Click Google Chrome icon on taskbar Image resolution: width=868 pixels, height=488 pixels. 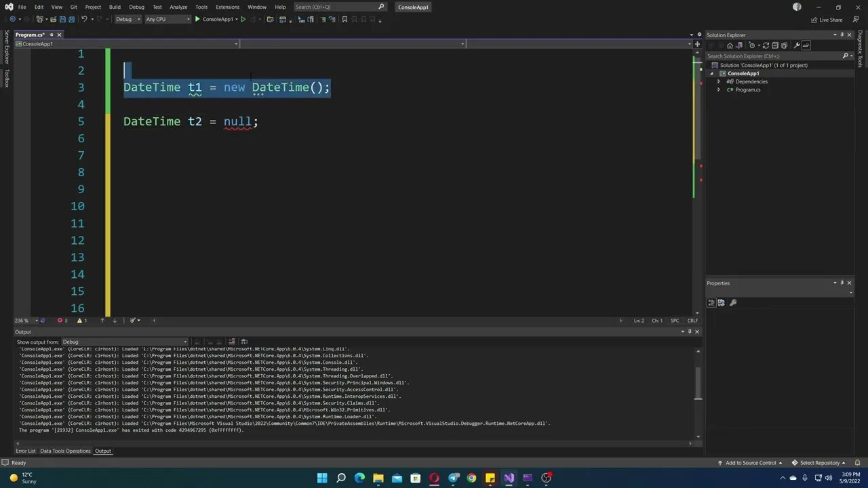(471, 478)
